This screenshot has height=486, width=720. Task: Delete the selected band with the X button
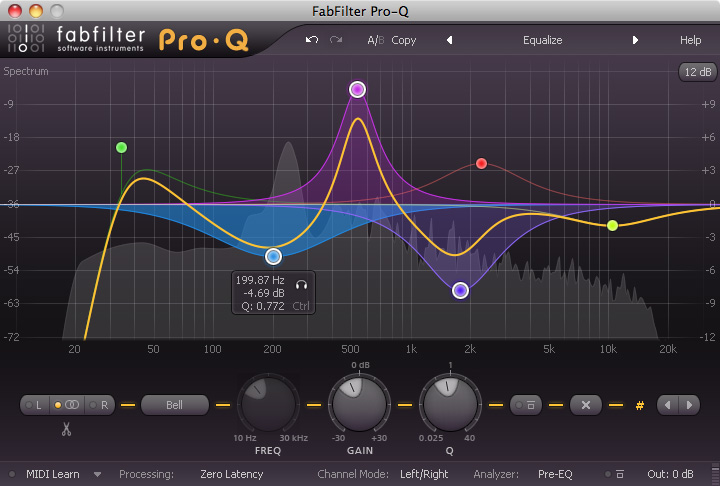(585, 405)
